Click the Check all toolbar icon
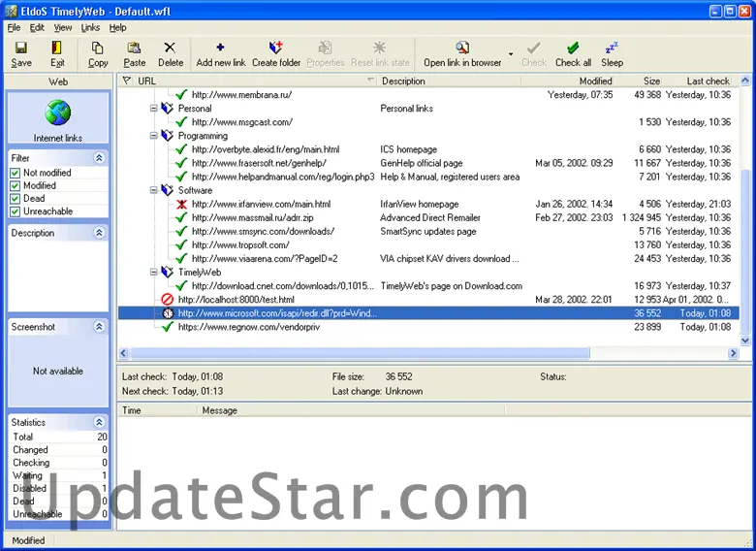This screenshot has height=551, width=756. (x=573, y=48)
